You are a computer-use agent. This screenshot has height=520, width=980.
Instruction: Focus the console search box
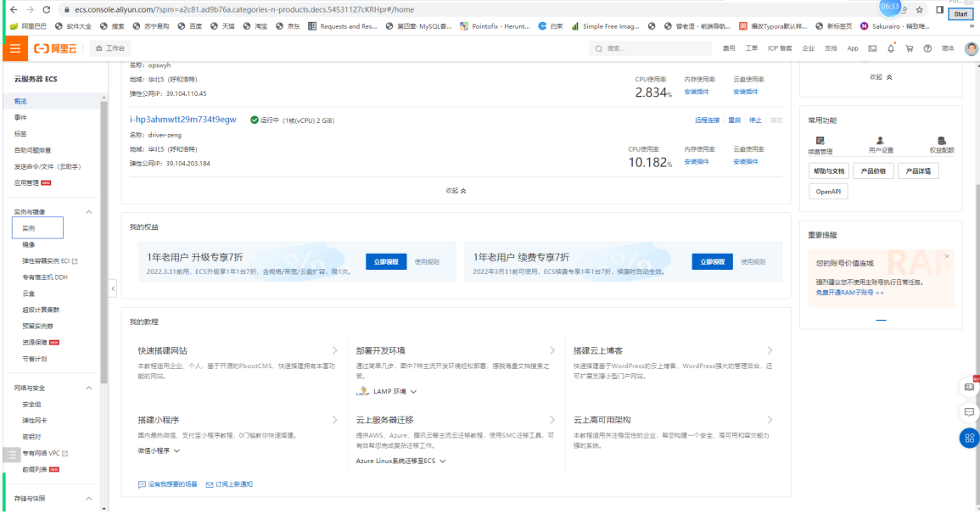point(650,48)
